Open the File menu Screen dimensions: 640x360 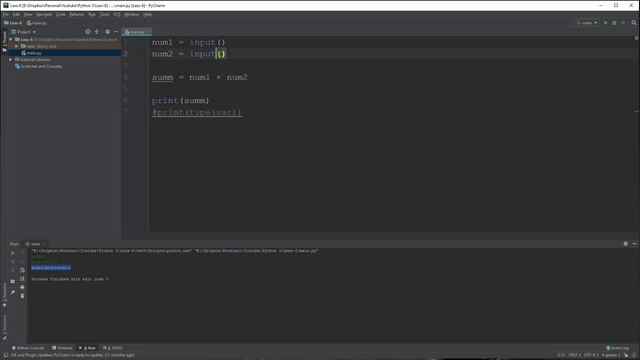[6, 14]
